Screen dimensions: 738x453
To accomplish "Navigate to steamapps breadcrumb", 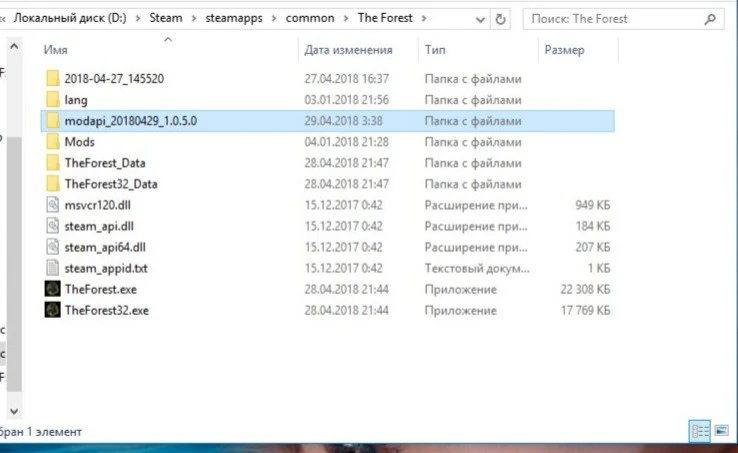I will point(234,18).
